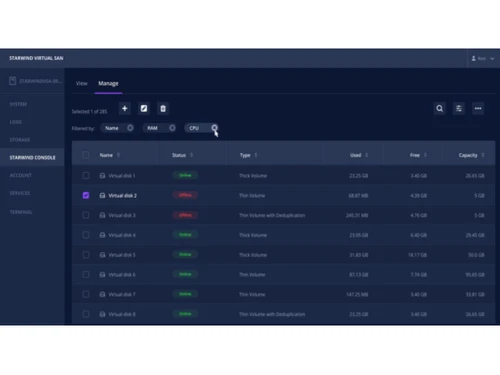Screen dimensions: 500x375
Task: Click the disk icon of Virtual disk 7
Action: pos(102,294)
